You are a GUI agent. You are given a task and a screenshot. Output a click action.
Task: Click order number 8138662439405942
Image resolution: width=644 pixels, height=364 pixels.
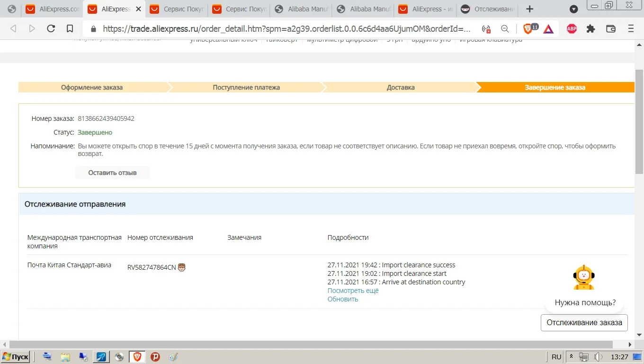[x=106, y=118]
